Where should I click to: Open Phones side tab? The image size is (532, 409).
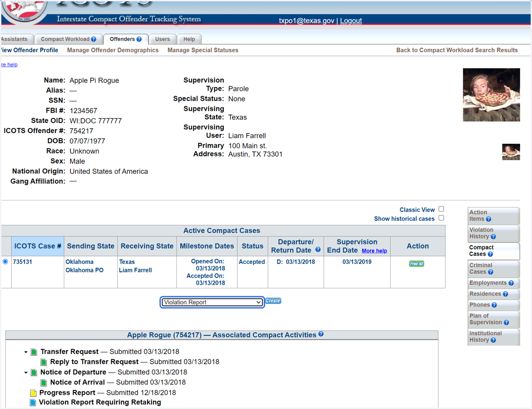[493, 305]
